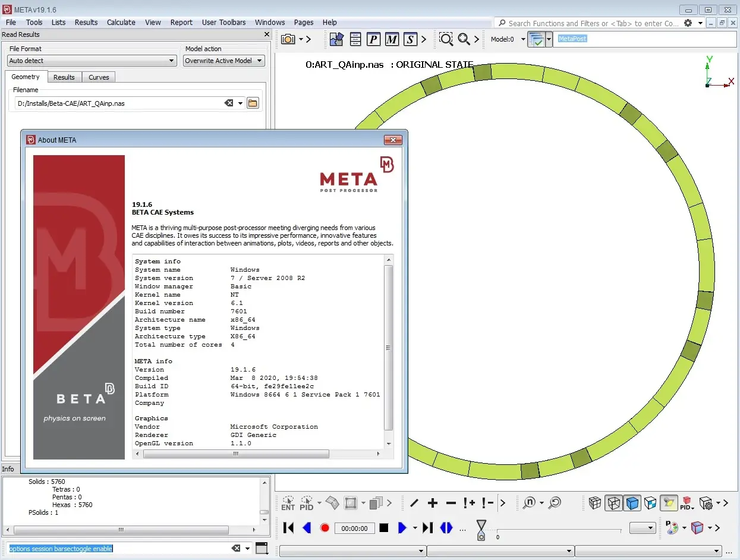Open the Filename history dropdown arrow
Image resolution: width=740 pixels, height=560 pixels.
(x=240, y=103)
